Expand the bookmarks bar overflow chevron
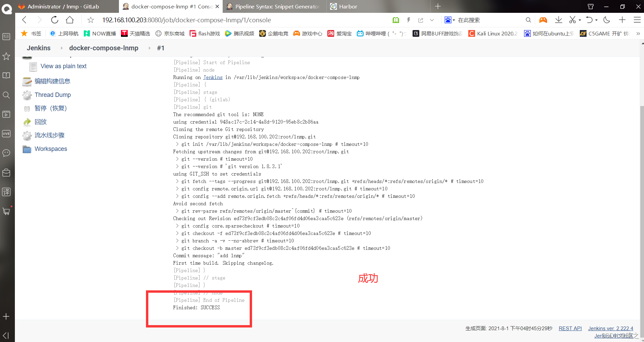 click(638, 33)
